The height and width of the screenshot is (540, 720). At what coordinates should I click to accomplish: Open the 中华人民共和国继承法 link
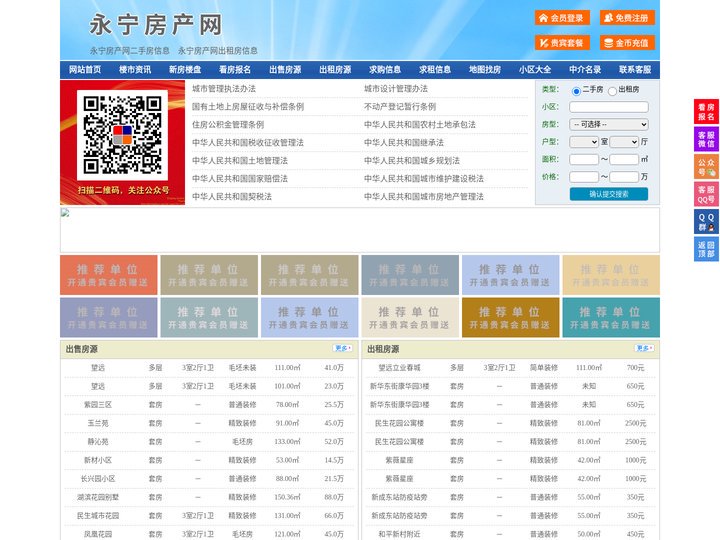click(x=404, y=142)
